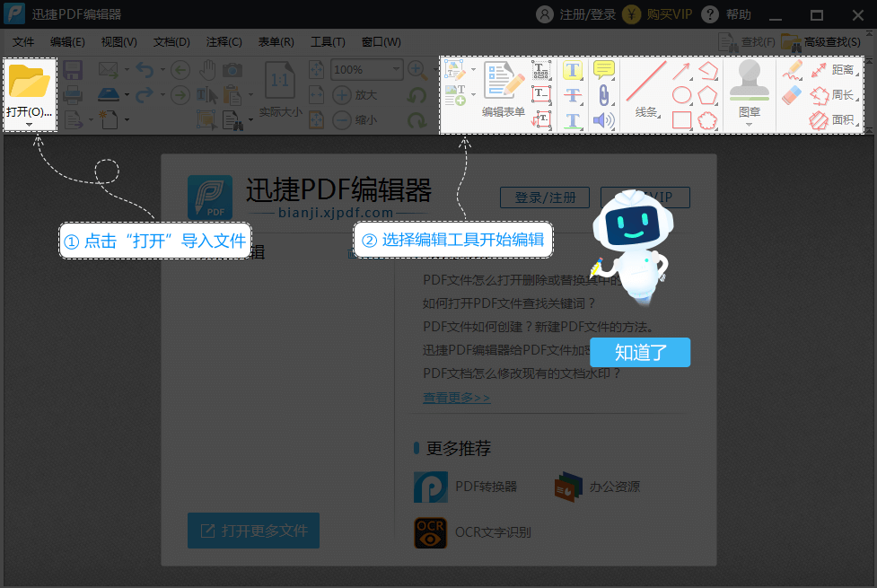
Task: Dismiss the tip with 知道了 button
Action: click(639, 352)
